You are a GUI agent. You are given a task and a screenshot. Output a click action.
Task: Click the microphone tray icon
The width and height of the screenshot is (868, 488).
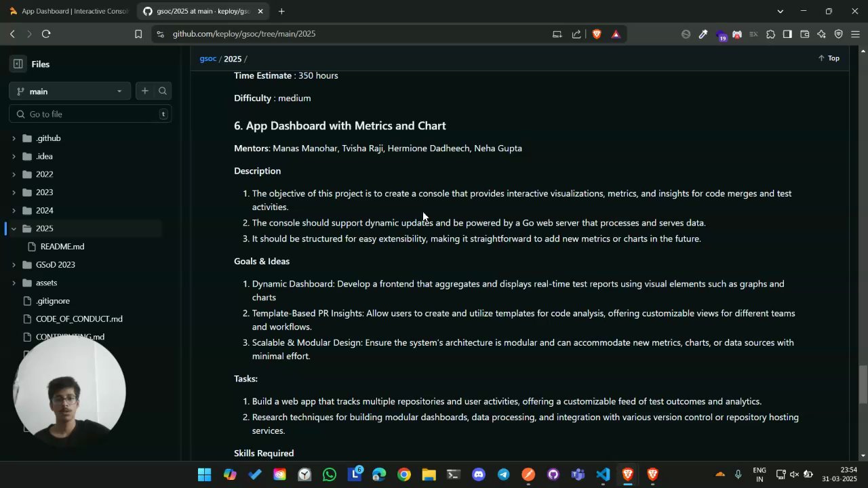[x=738, y=474]
